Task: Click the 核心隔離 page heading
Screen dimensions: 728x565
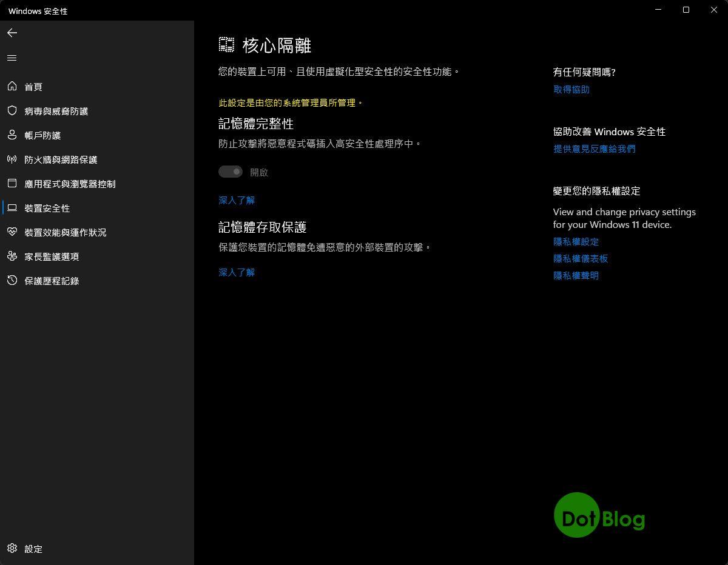Action: 277,45
